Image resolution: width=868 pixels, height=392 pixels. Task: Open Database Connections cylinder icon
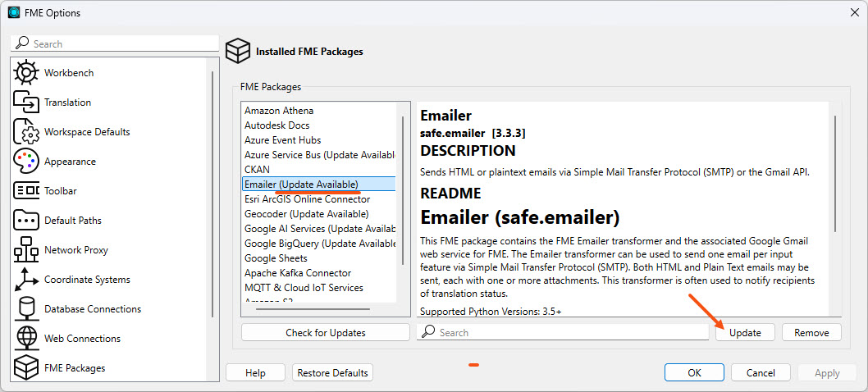tap(25, 309)
